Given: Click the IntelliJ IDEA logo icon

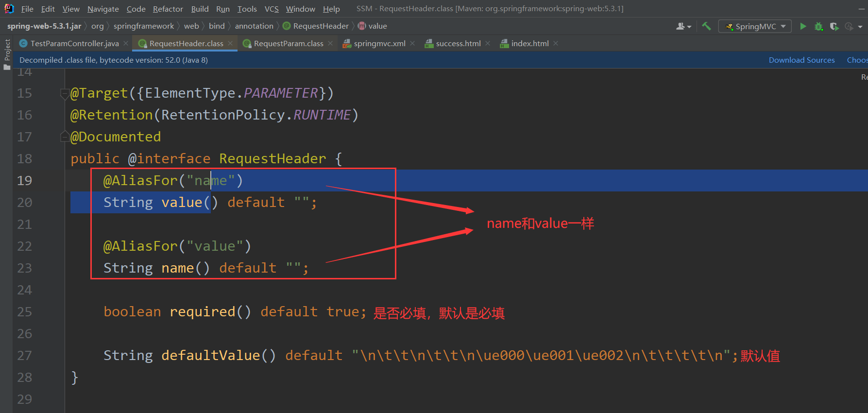Looking at the screenshot, I should pos(9,8).
